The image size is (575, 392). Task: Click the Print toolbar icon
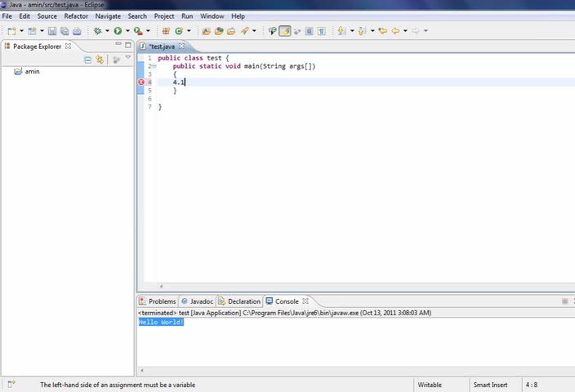77,31
